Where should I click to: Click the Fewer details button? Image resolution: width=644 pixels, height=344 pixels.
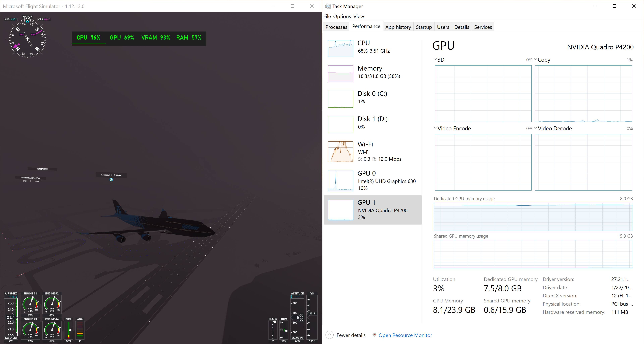[x=351, y=335]
